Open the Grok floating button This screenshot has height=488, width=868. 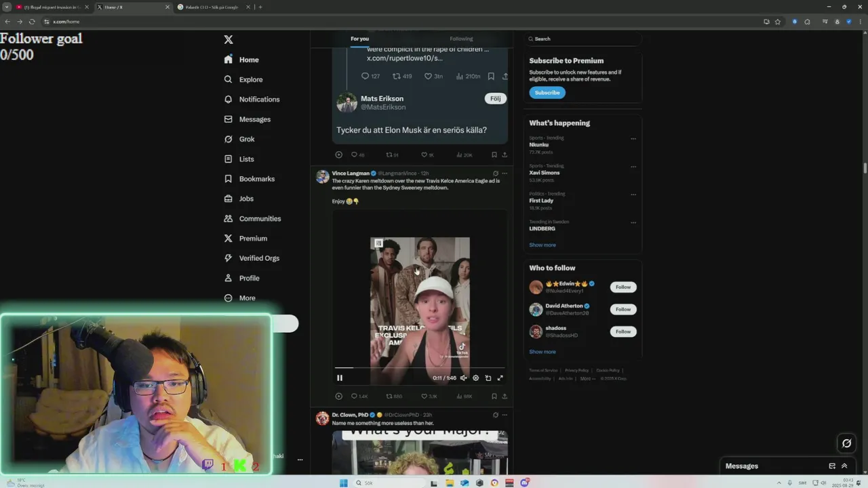tap(846, 443)
